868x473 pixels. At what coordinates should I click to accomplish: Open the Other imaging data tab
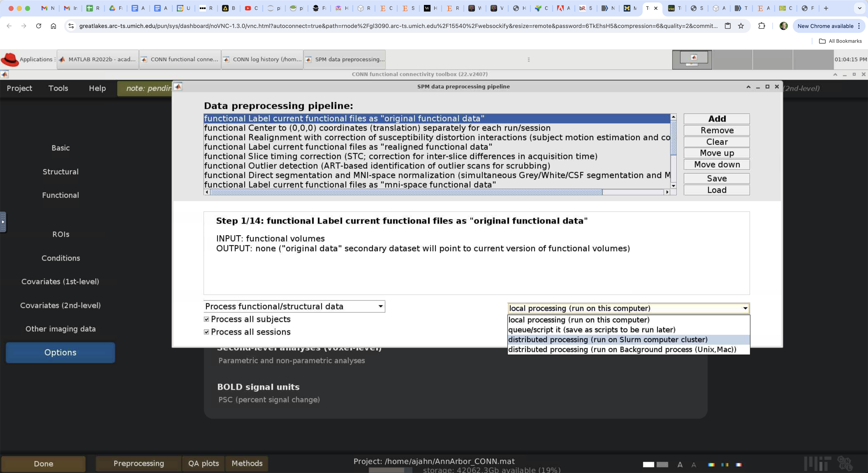pyautogui.click(x=61, y=329)
